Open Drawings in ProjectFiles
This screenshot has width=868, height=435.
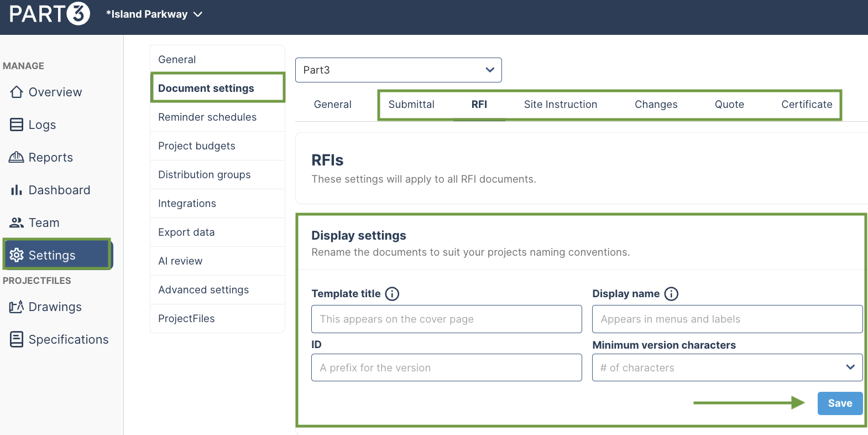coord(55,307)
